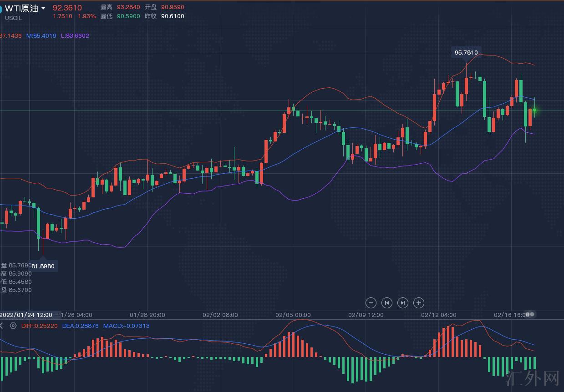Close the MACD indicator panel

tap(2, 326)
